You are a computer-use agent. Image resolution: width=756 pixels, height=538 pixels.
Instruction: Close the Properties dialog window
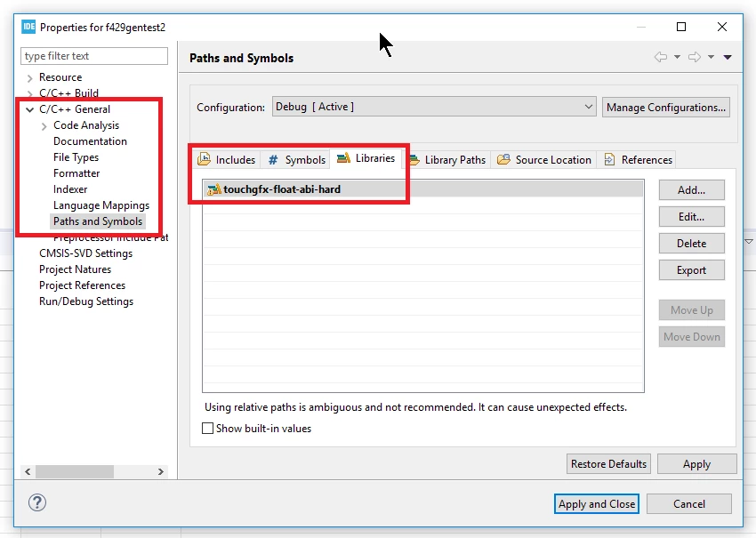(x=722, y=27)
